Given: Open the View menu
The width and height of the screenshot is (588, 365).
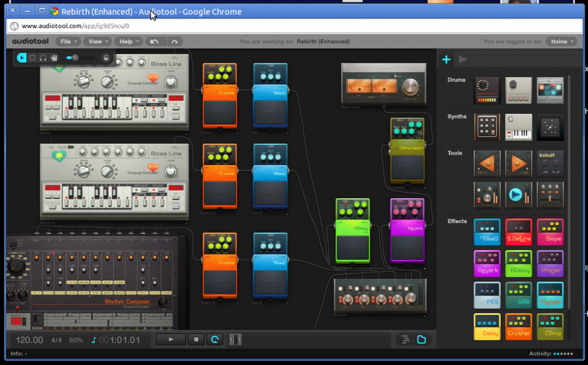Looking at the screenshot, I should (x=98, y=41).
